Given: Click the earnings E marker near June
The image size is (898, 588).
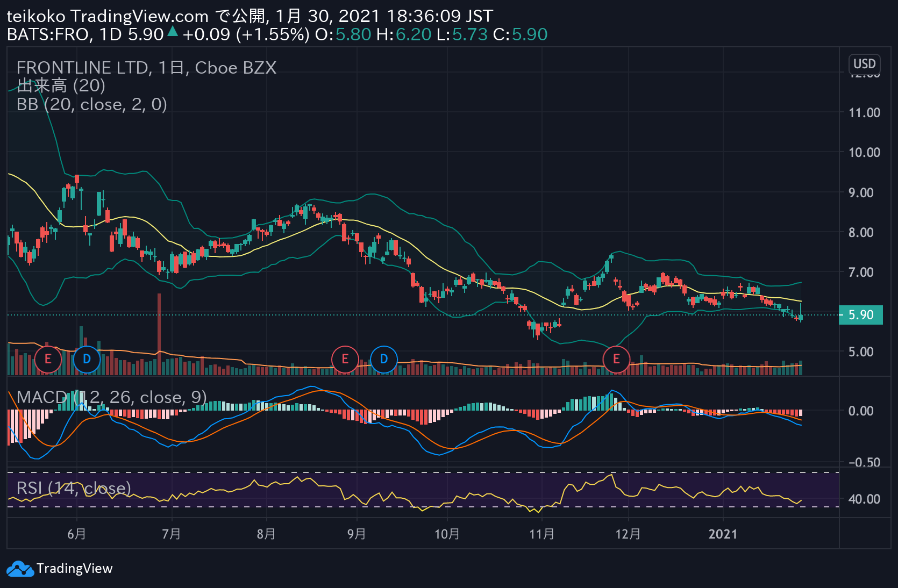Looking at the screenshot, I should pos(48,359).
